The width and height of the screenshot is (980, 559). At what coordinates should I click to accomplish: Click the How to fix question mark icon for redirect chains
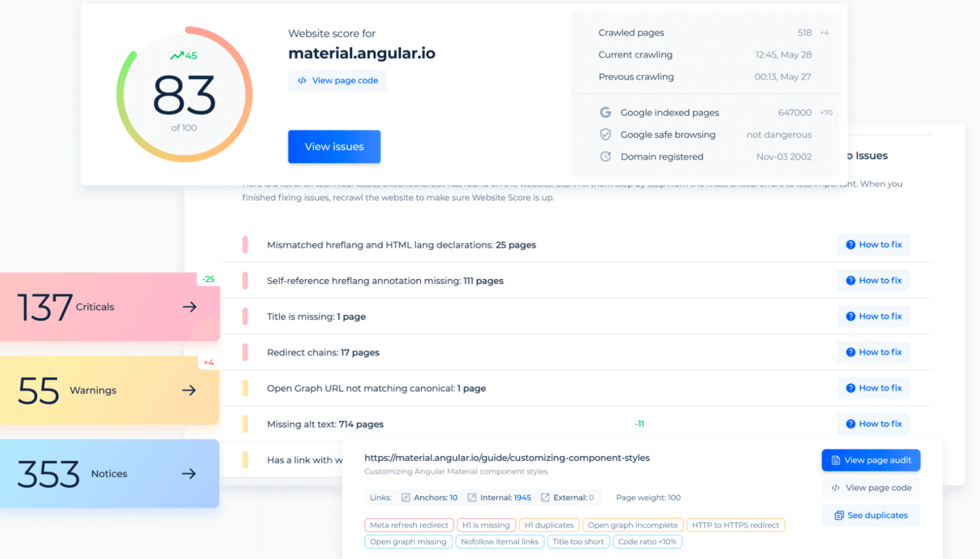[x=851, y=352]
